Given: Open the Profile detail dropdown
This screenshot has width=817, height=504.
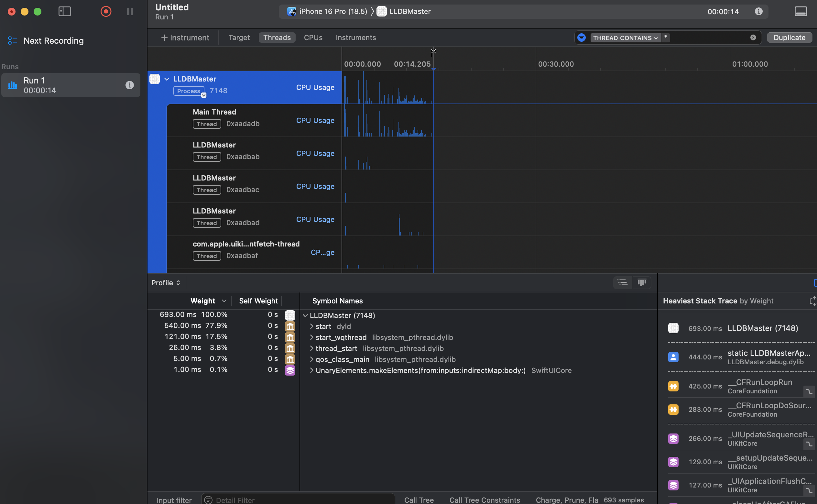Looking at the screenshot, I should point(166,283).
